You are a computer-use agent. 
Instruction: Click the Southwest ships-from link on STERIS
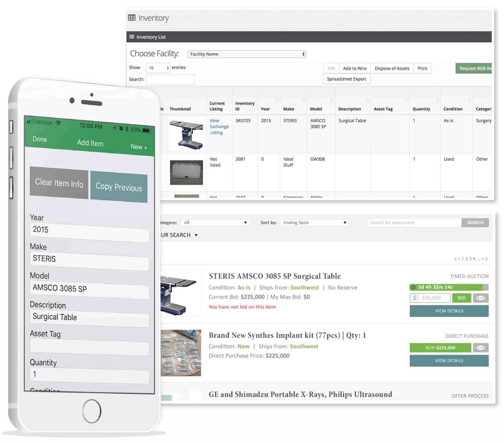tap(305, 288)
